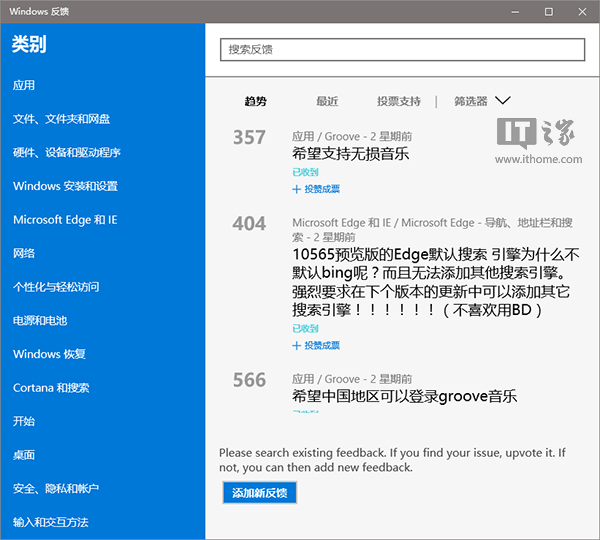600x540 pixels.
Task: Open Cortana 和搜索 category
Action: pos(51,388)
